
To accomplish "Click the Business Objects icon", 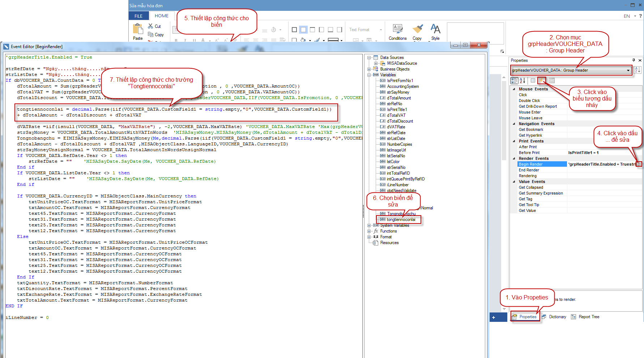I will pos(376,69).
